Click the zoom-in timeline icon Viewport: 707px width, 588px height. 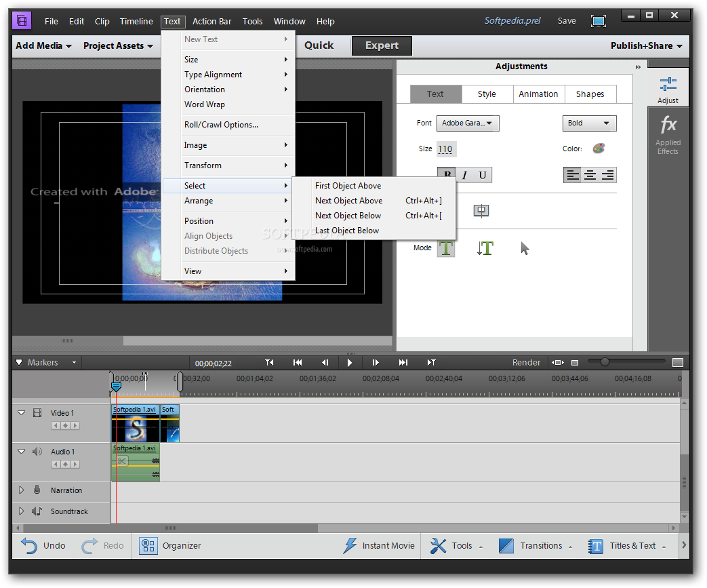[678, 362]
